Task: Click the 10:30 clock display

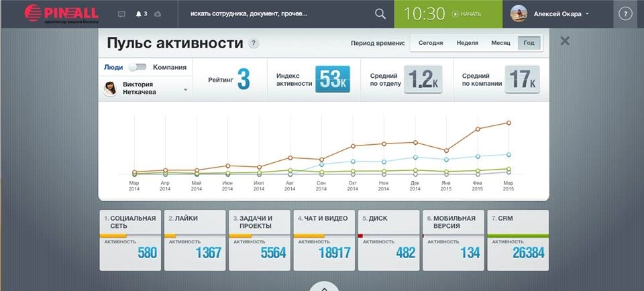Action: 424,14
